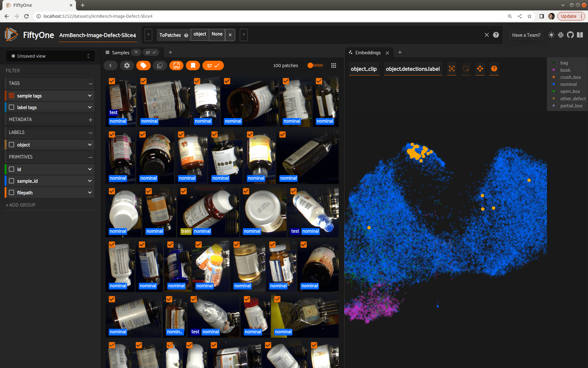Expand the object label filter chevron
588x368 pixels.
coord(90,145)
